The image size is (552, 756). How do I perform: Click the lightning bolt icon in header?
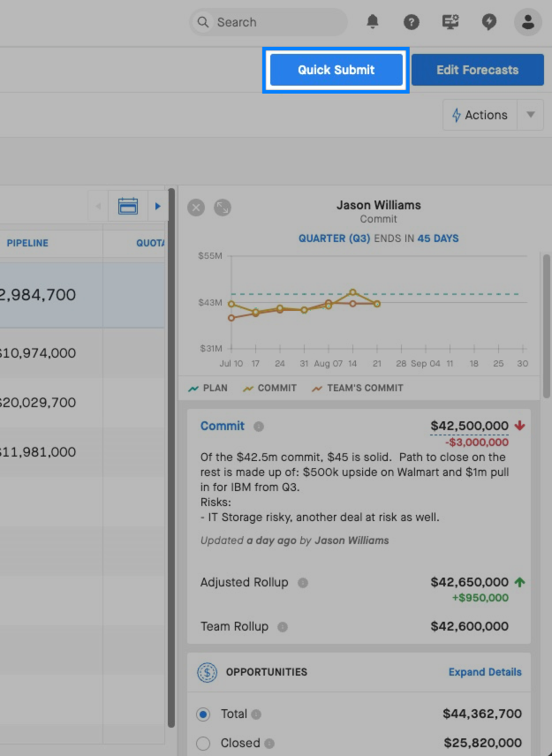[x=488, y=22]
